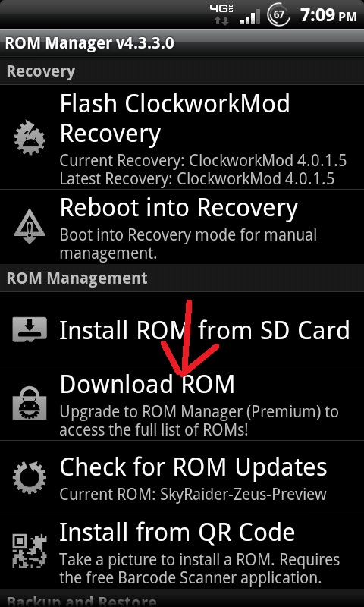Tap the signal strength bars in status bar
364x607 pixels.
[x=250, y=16]
